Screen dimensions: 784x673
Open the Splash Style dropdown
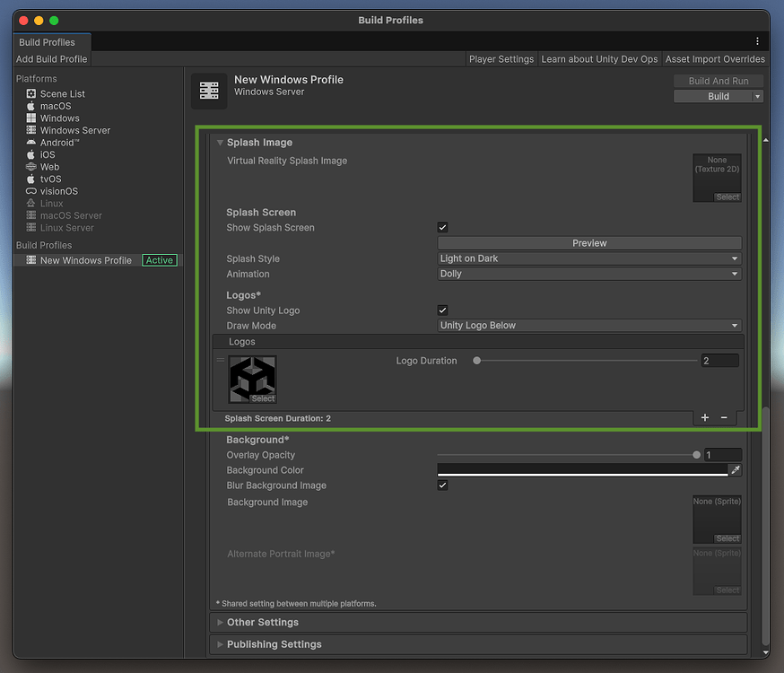pyautogui.click(x=589, y=258)
